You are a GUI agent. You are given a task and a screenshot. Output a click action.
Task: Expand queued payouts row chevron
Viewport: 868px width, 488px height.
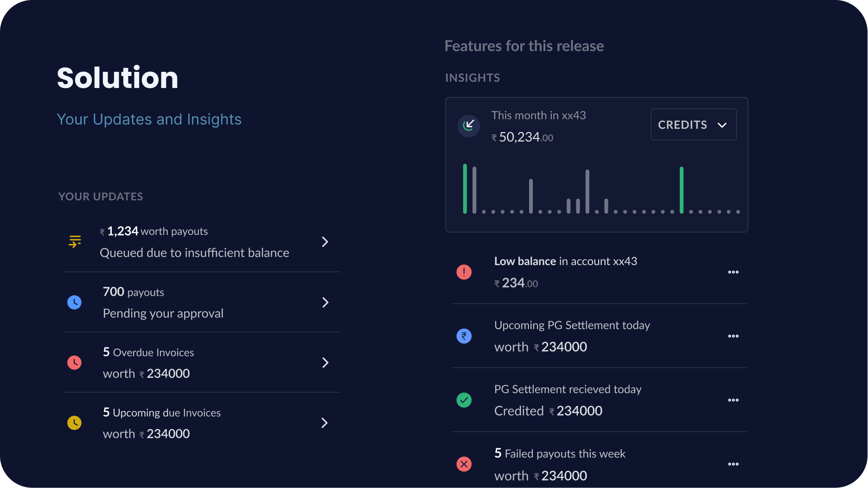[x=325, y=241]
